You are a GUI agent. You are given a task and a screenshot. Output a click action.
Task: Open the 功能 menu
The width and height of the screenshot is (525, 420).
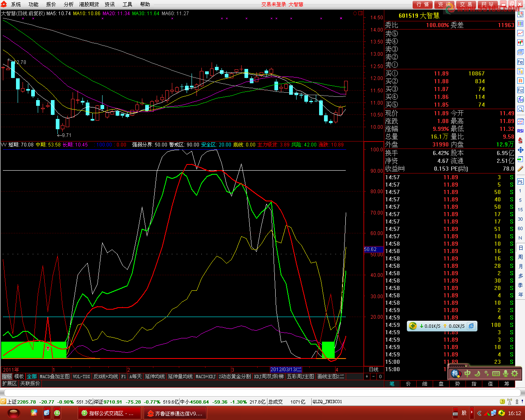click(x=34, y=5)
